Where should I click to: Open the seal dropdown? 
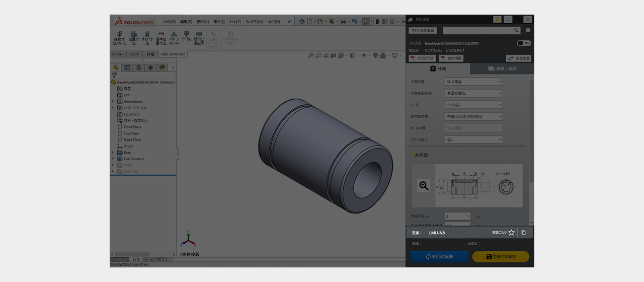tap(473, 105)
